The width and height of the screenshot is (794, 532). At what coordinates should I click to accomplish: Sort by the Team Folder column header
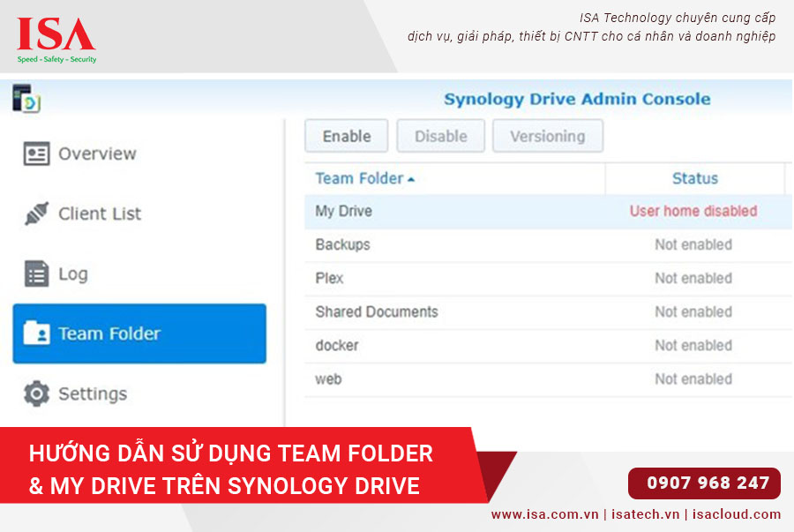[454, 178]
